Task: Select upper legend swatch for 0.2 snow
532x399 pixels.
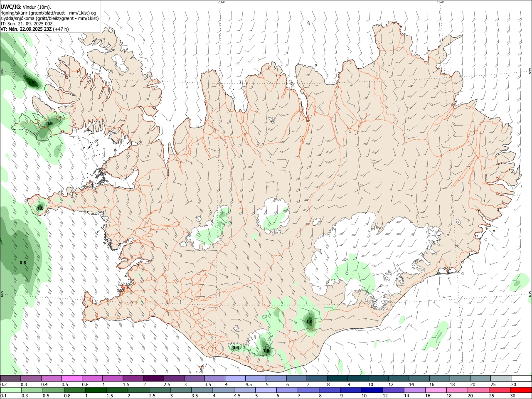Action: 10,378
